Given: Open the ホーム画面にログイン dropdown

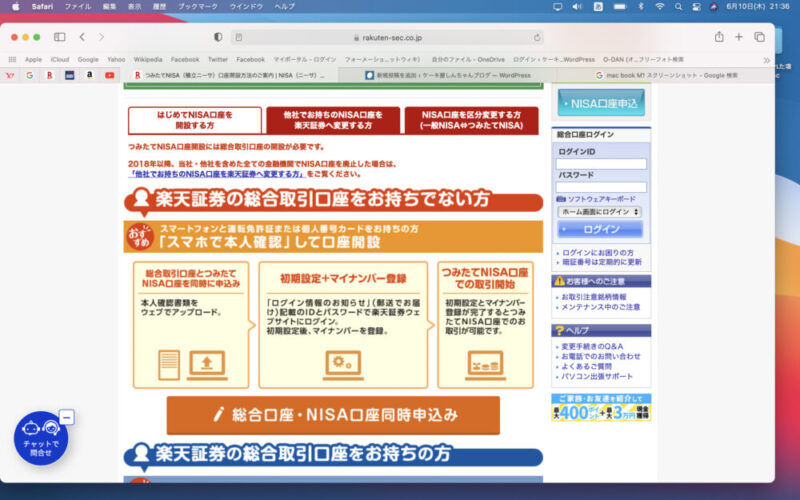Looking at the screenshot, I should pos(599,212).
